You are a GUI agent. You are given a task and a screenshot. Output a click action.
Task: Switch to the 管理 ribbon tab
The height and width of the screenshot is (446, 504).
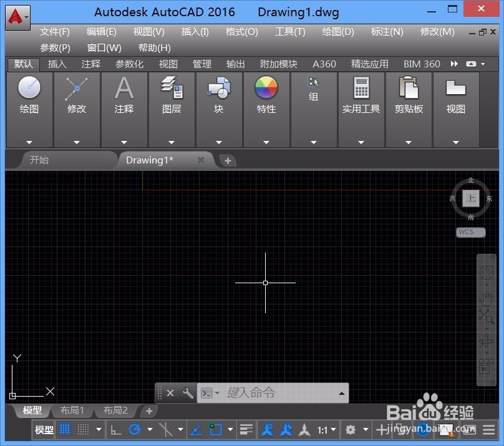pyautogui.click(x=202, y=64)
